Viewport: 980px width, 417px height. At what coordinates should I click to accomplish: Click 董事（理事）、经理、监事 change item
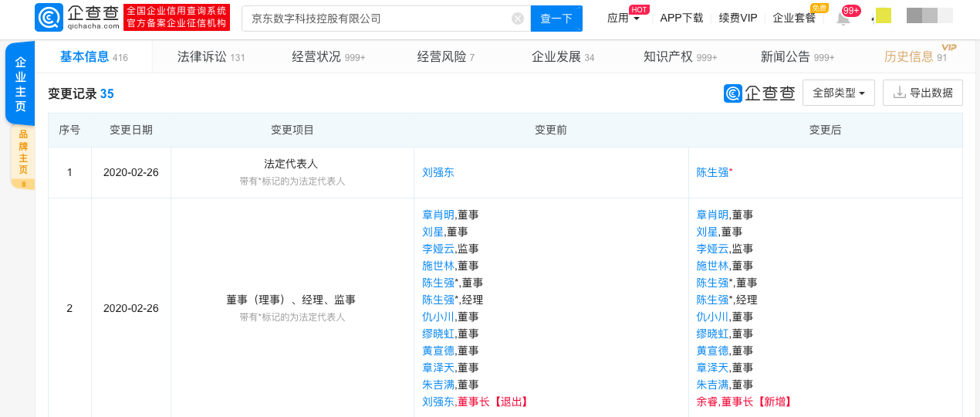pyautogui.click(x=292, y=300)
